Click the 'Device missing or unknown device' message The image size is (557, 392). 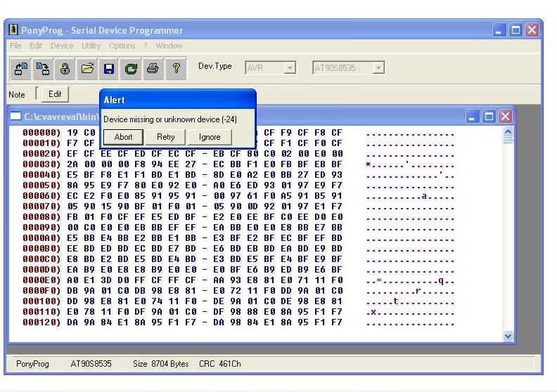point(170,119)
